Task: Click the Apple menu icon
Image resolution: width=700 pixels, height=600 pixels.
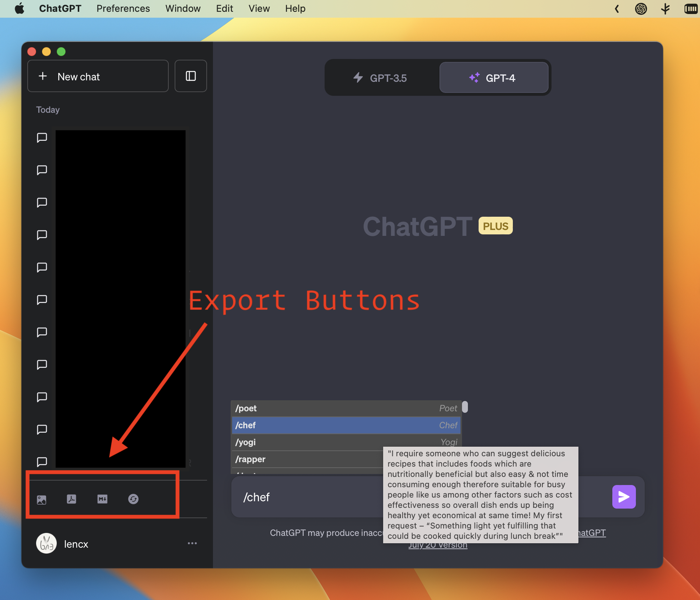Action: [x=20, y=8]
